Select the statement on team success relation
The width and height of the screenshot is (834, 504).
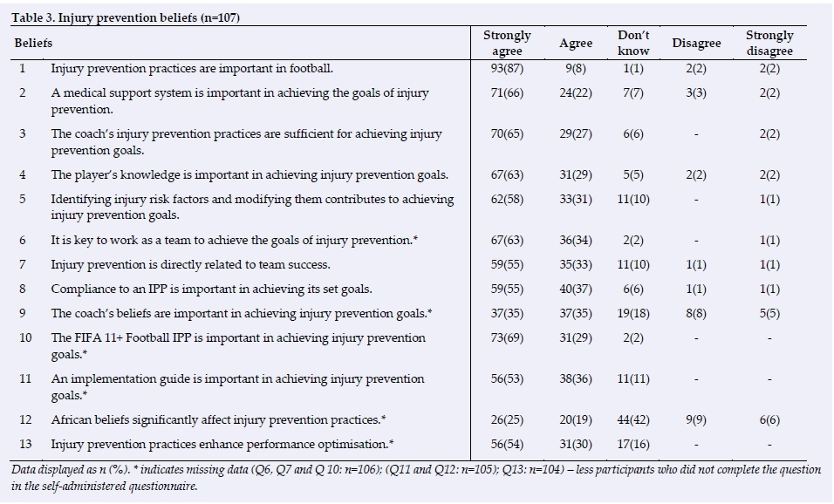tap(190, 264)
